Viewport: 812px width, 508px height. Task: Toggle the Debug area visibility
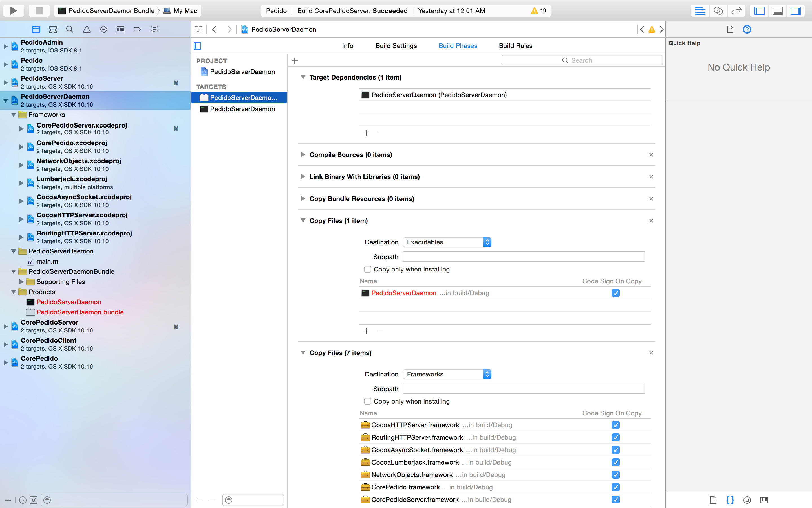tap(777, 11)
